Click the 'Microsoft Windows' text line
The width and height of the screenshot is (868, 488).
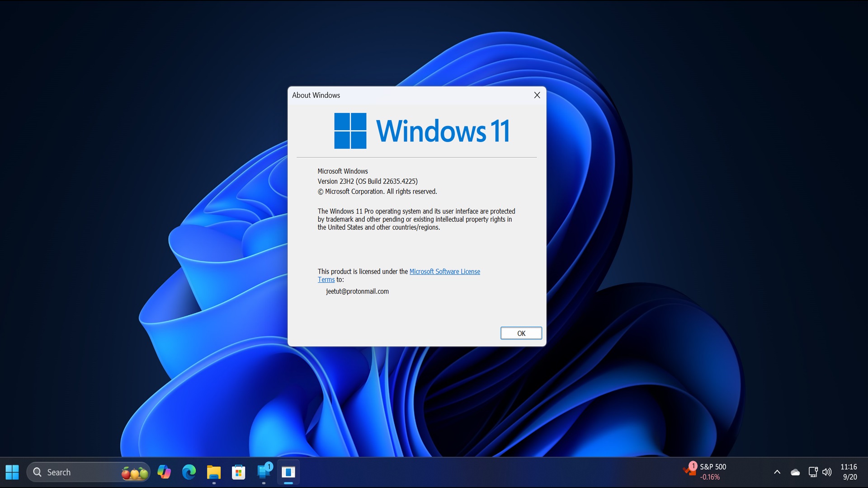(343, 171)
